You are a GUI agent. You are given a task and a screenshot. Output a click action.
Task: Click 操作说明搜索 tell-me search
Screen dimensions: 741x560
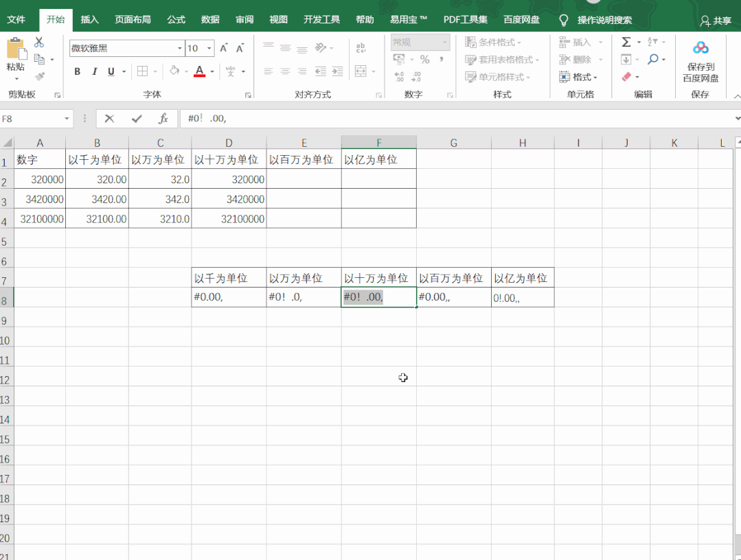pyautogui.click(x=604, y=20)
